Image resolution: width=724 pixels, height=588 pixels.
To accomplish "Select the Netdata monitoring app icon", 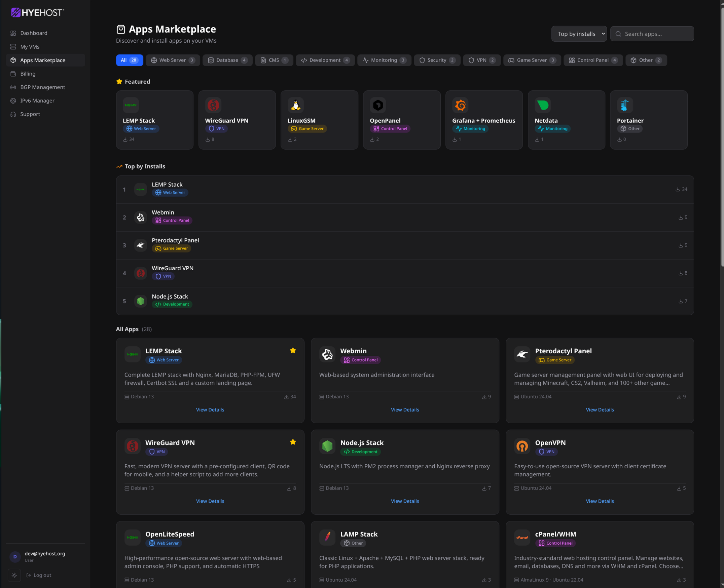I will (543, 105).
